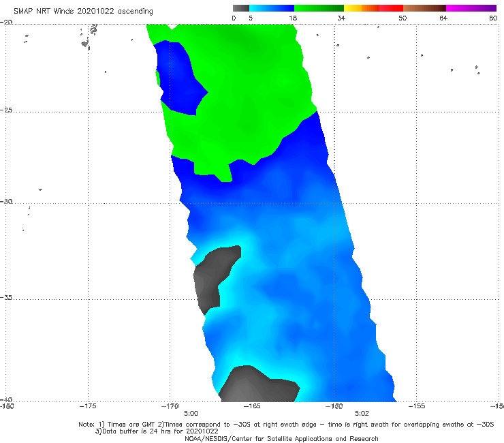The height and width of the screenshot is (443, 504).
Task: Click the title 'SMAP NRT Winds 20201022 ascending'
Action: point(83,11)
